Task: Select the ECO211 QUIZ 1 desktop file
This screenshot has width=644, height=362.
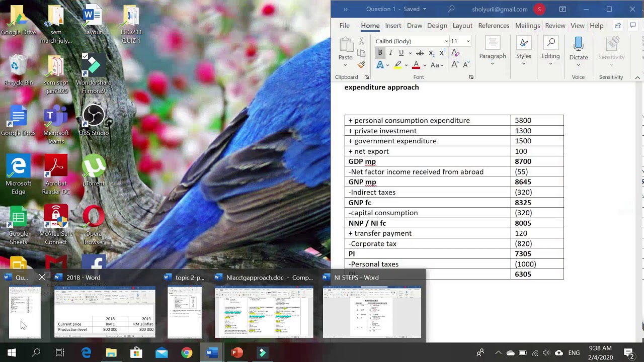Action: (131, 24)
